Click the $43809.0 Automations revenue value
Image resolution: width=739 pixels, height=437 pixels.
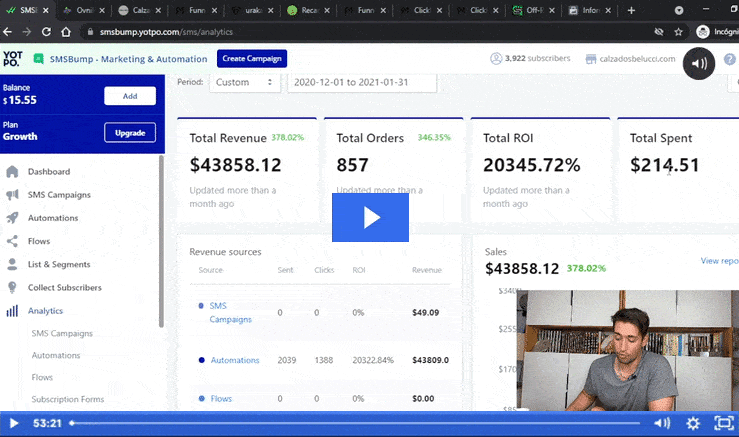(x=430, y=360)
